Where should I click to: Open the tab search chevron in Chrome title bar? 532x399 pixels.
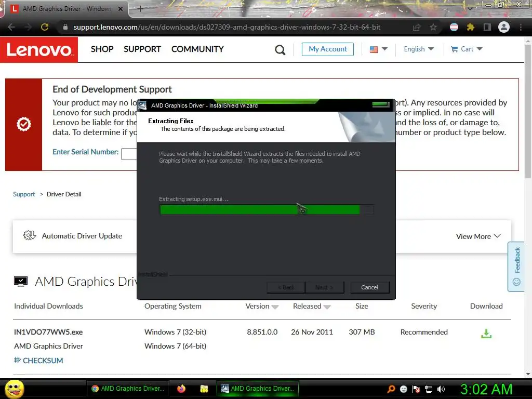pos(470,8)
